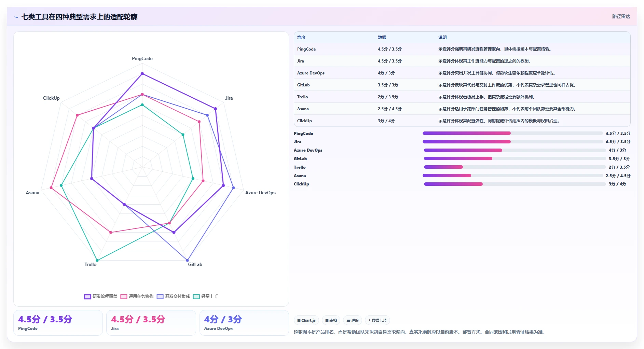Viewport: 644px width, 349px height.
Task: Open the PingCode 4.5分 / 3.5分 summary card
Action: pyautogui.click(x=58, y=323)
